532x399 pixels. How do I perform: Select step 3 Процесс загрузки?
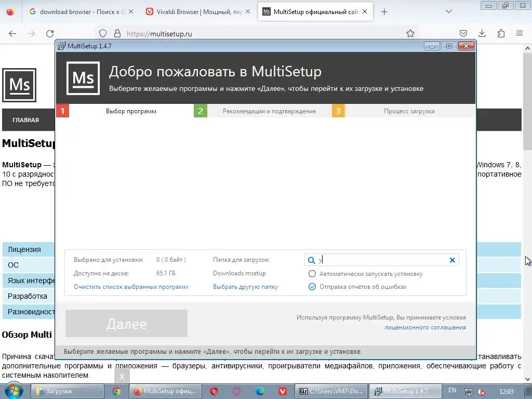click(403, 111)
